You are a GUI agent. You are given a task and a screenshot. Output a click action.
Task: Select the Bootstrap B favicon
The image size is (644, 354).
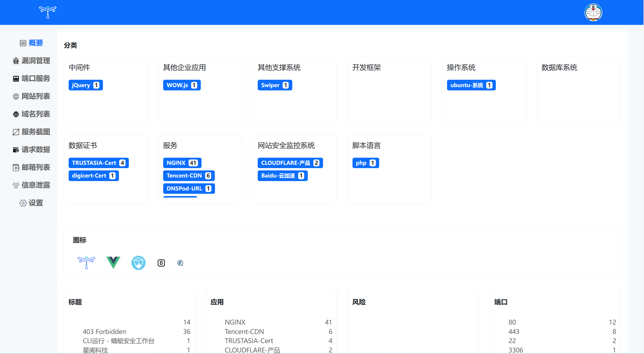pyautogui.click(x=161, y=263)
